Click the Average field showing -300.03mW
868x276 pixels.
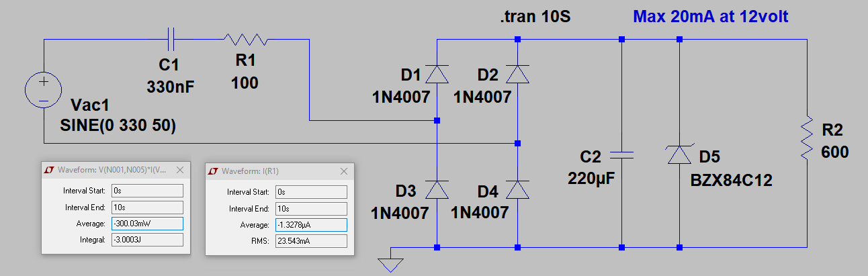click(147, 224)
